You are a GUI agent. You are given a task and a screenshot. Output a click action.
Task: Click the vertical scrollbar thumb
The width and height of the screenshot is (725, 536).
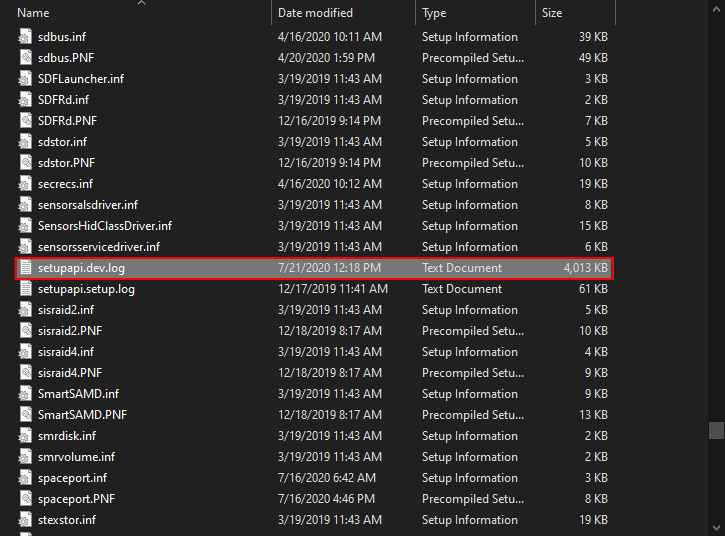click(716, 431)
